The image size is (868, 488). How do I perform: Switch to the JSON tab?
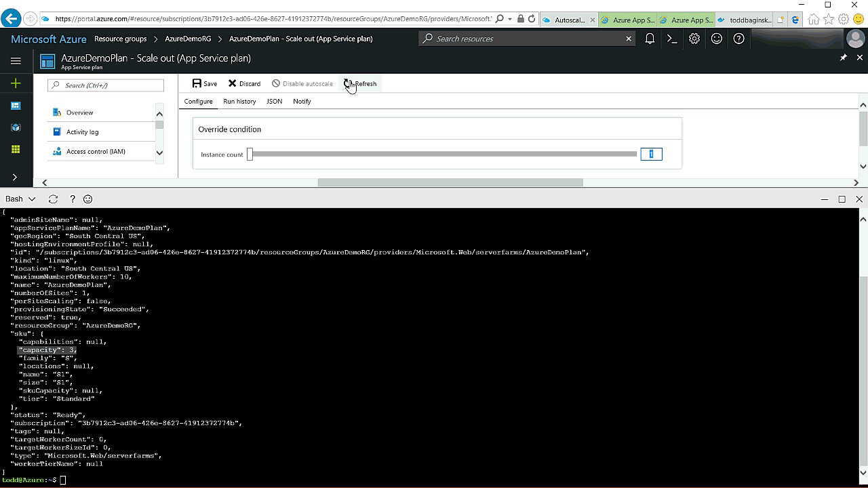(274, 102)
